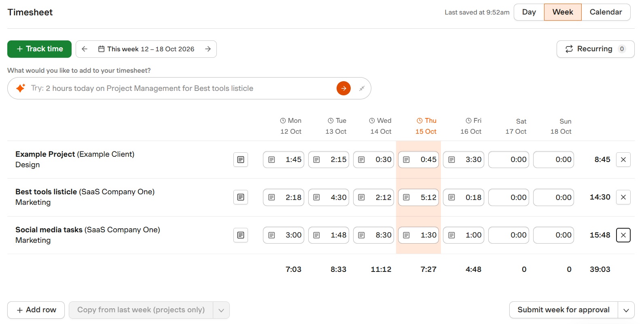The height and width of the screenshot is (324, 644).
Task: Remove the Best tools listicle row
Action: tap(623, 197)
